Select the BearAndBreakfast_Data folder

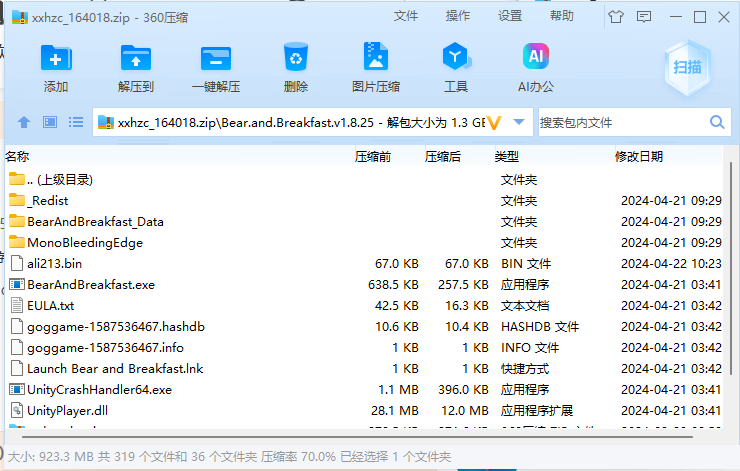(363, 221)
